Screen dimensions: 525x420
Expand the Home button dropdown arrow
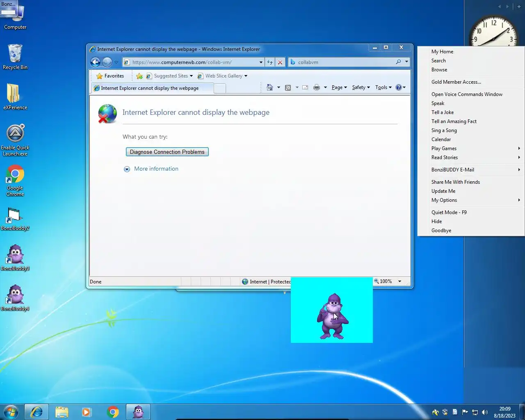tap(278, 87)
